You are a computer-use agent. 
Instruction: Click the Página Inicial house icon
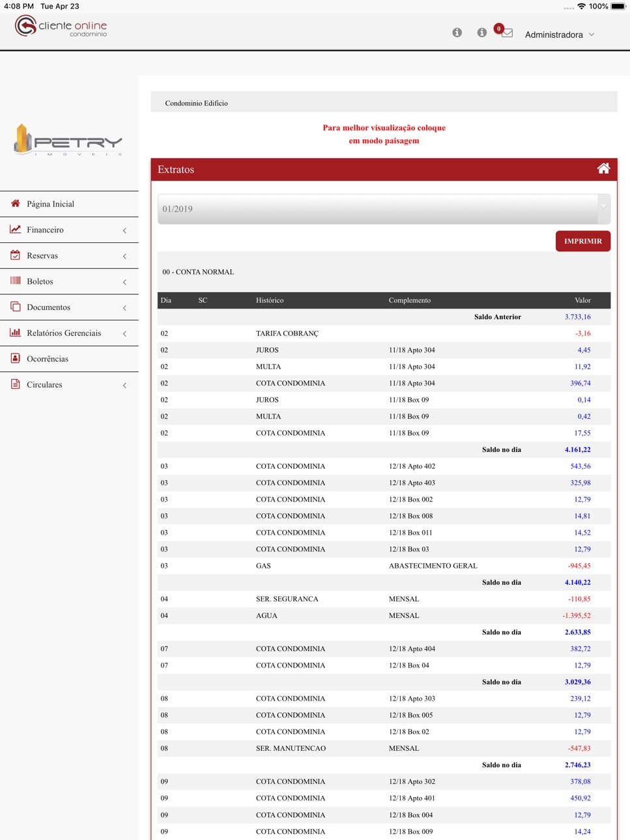16,203
